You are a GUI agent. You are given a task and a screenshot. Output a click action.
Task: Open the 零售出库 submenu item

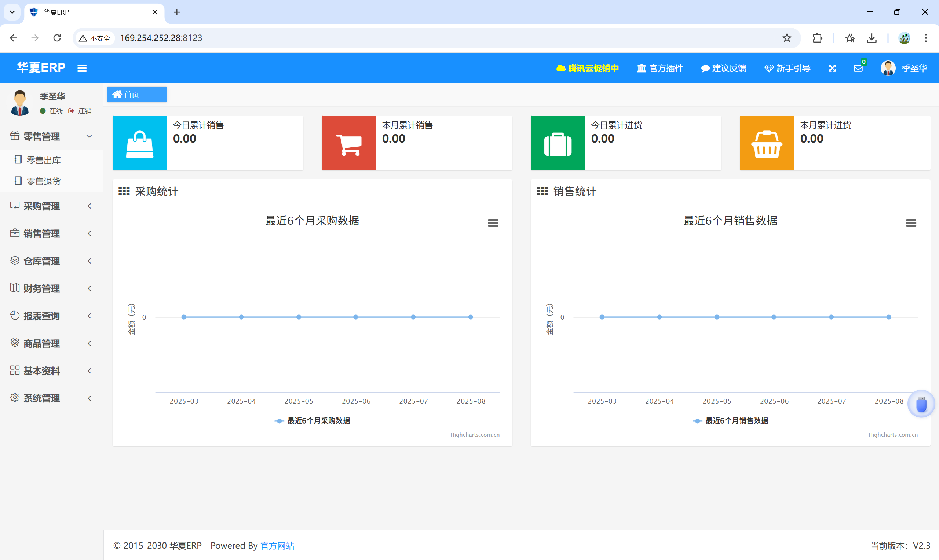click(x=43, y=160)
